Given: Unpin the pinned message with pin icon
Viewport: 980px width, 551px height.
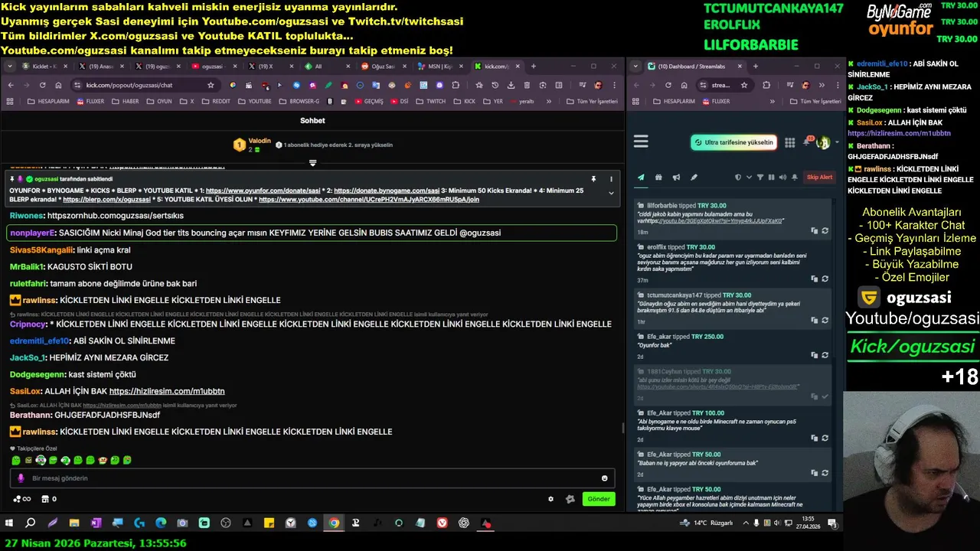Looking at the screenshot, I should pyautogui.click(x=593, y=179).
